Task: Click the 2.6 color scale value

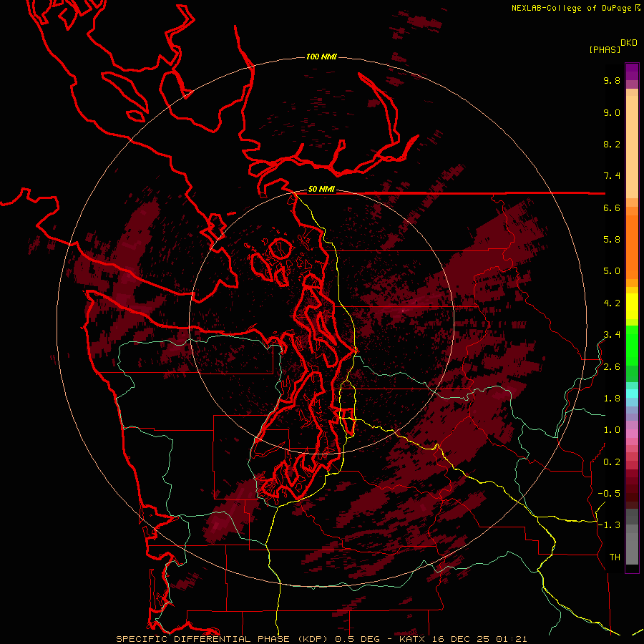Action: pos(612,367)
